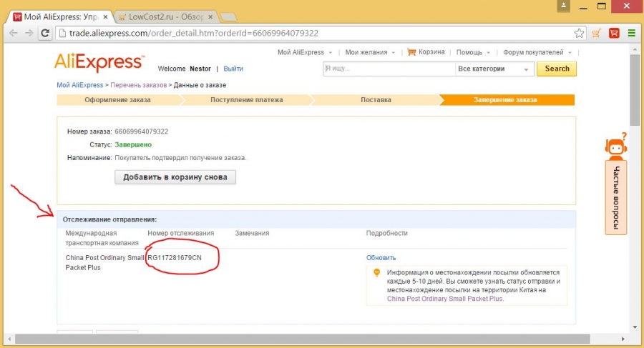Click the vertical scrollbar thumb
Image resolution: width=644 pixels, height=348 pixels.
[x=635, y=90]
